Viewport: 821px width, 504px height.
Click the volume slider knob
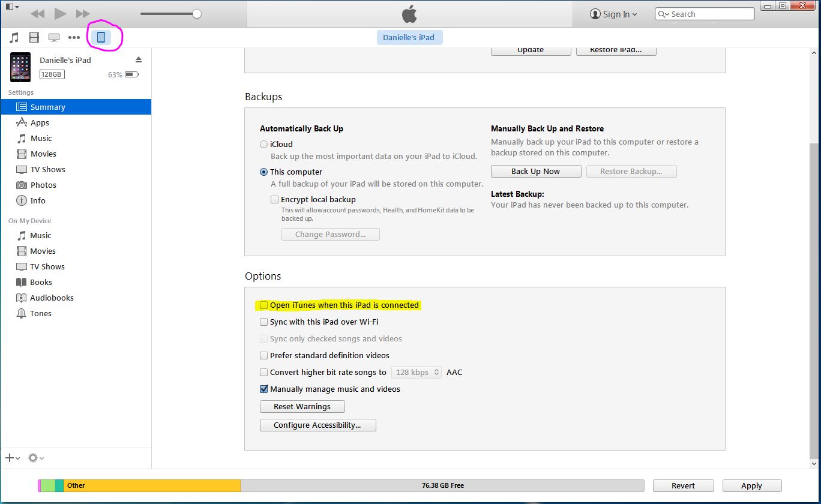197,14
